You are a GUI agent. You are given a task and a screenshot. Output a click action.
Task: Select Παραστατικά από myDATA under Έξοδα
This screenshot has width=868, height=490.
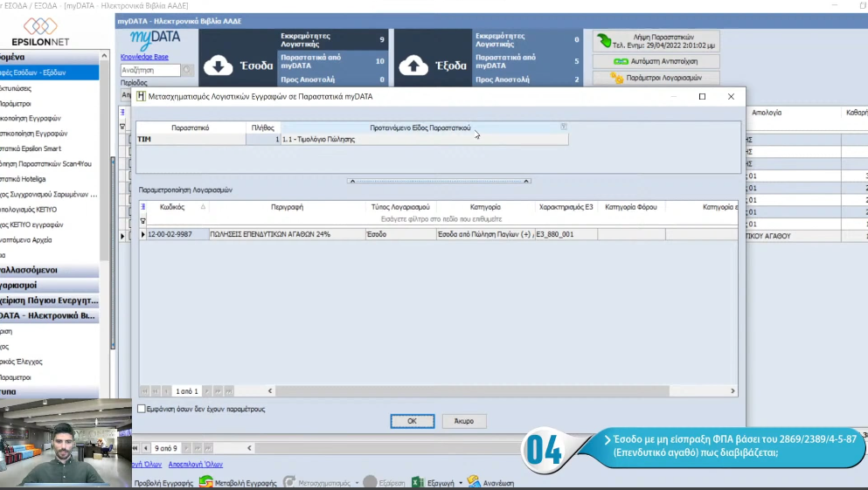tap(527, 61)
